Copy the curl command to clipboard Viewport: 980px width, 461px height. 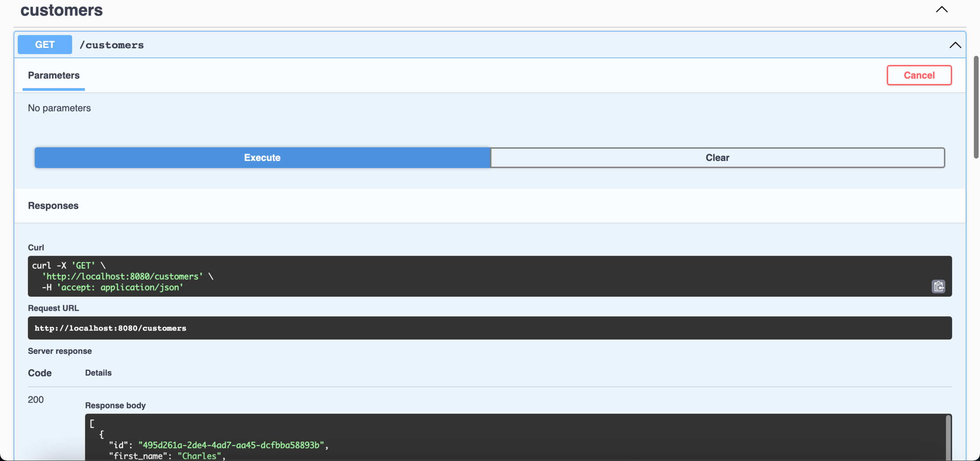coord(938,287)
